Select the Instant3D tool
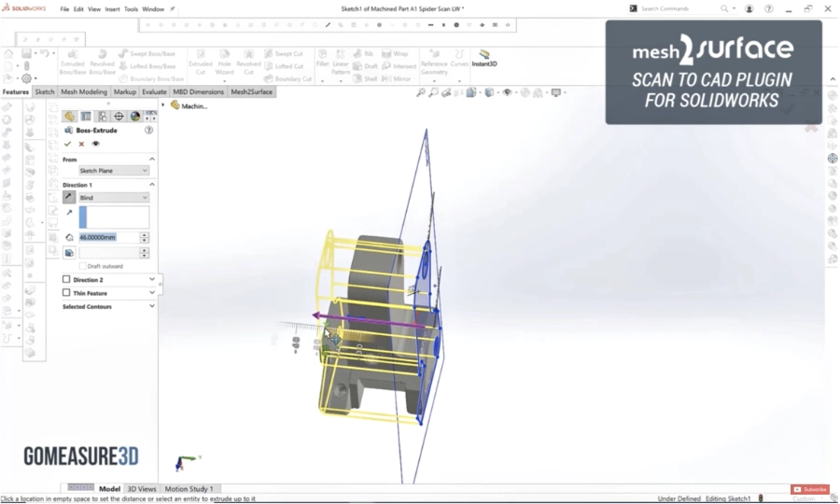 [483, 59]
